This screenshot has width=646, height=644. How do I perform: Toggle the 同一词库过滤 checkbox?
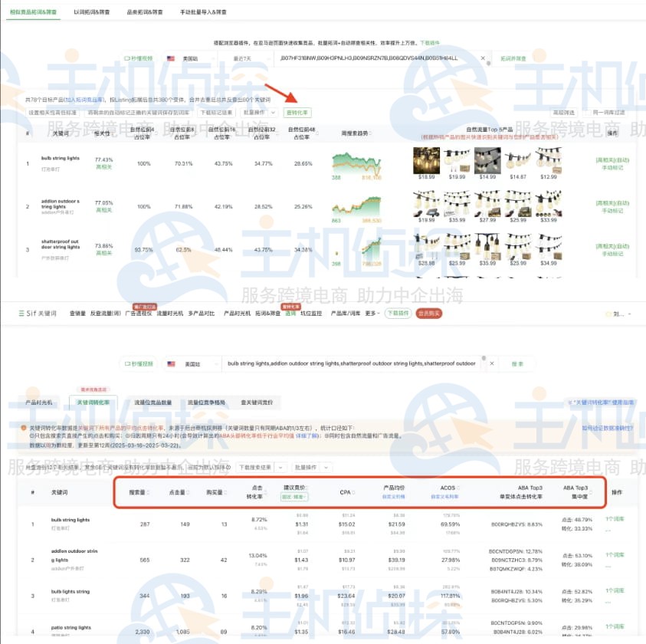pyautogui.click(x=589, y=112)
